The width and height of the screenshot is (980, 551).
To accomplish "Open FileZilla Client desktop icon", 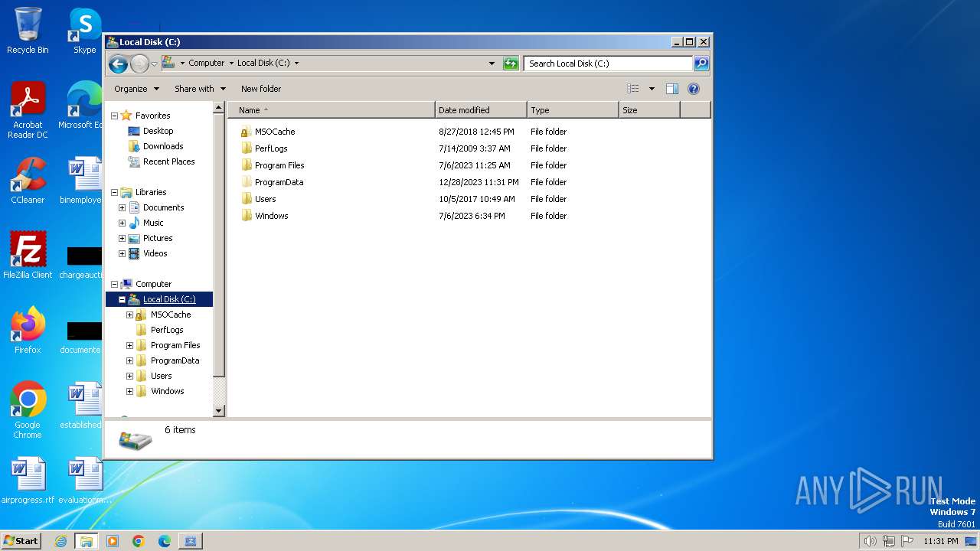I will click(x=28, y=255).
